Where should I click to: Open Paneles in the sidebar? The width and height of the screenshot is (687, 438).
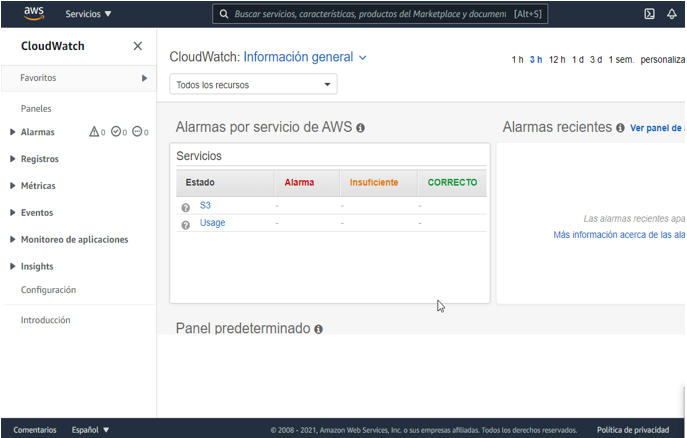[36, 109]
